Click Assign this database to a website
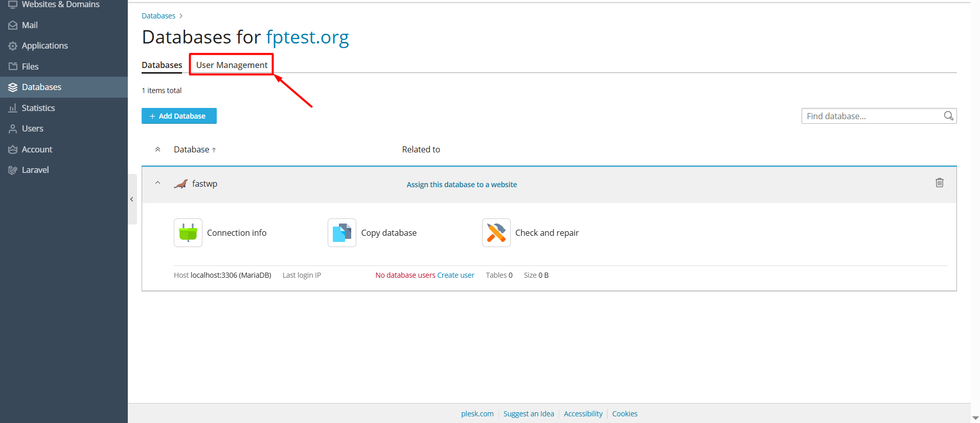This screenshot has height=423, width=980. (x=461, y=185)
